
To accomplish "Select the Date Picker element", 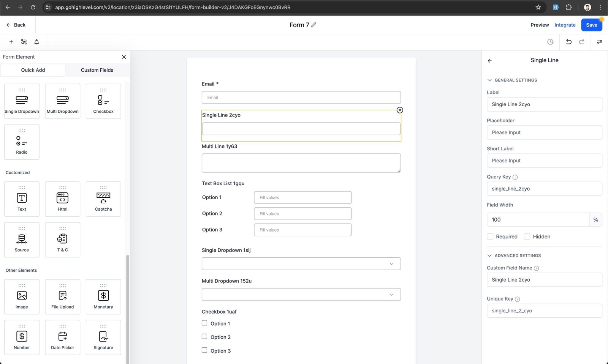I will tap(62, 337).
